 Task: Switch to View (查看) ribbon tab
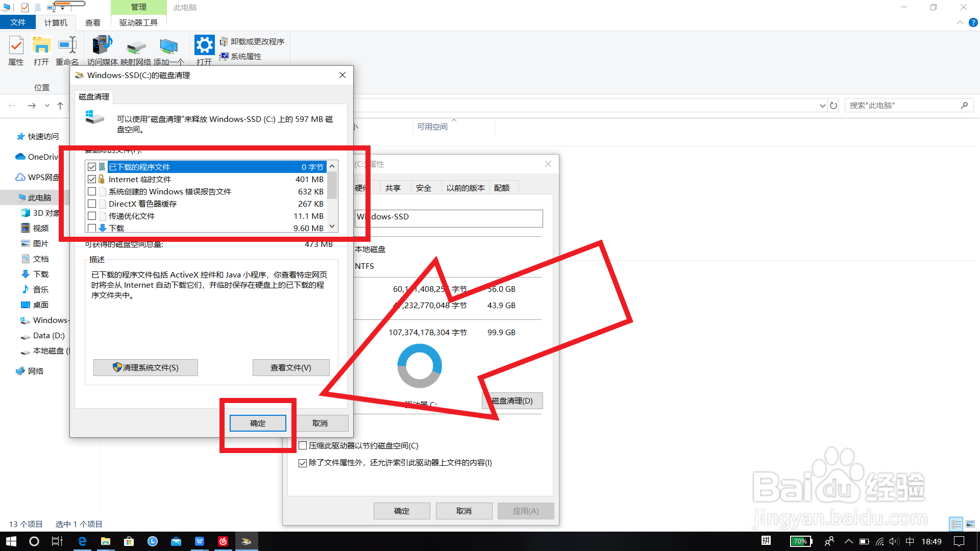93,22
